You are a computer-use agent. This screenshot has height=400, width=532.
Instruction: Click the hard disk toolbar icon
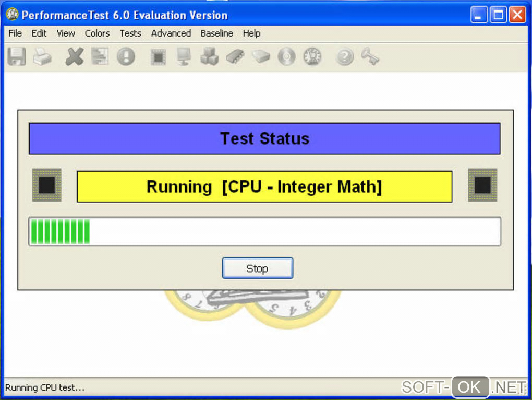point(261,56)
